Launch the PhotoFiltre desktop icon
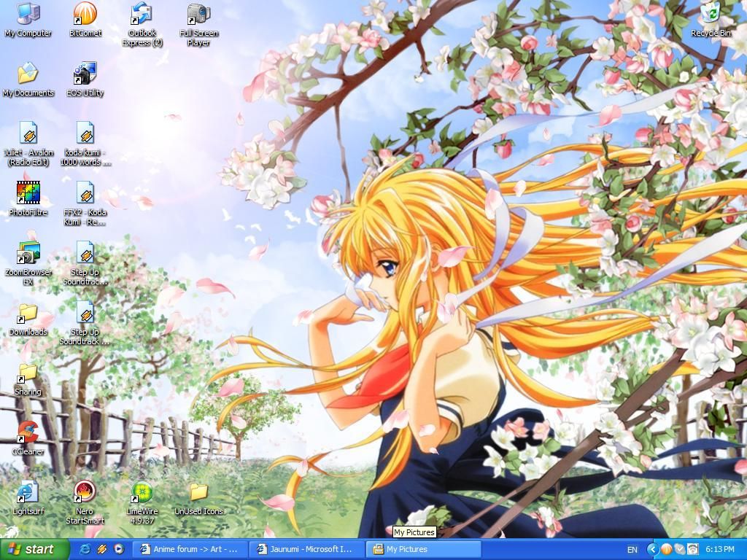This screenshot has height=560, width=747. [28, 200]
